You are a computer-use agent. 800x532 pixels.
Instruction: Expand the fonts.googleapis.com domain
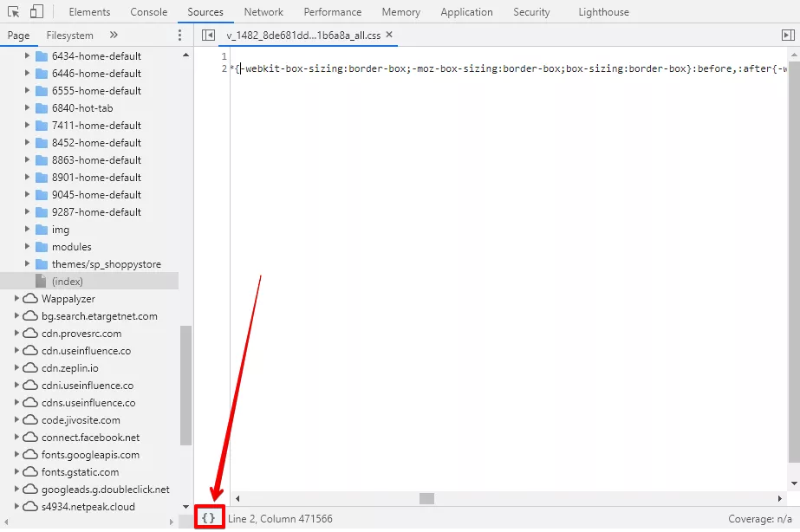pos(16,455)
